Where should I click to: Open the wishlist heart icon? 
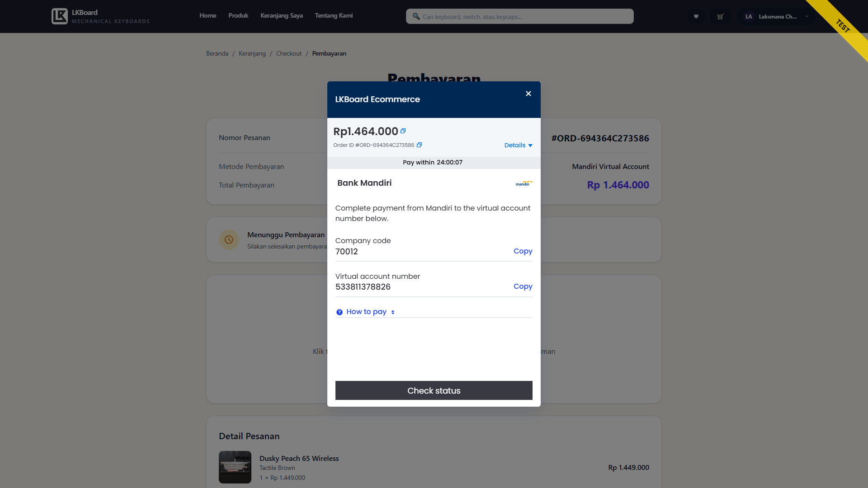[696, 16]
